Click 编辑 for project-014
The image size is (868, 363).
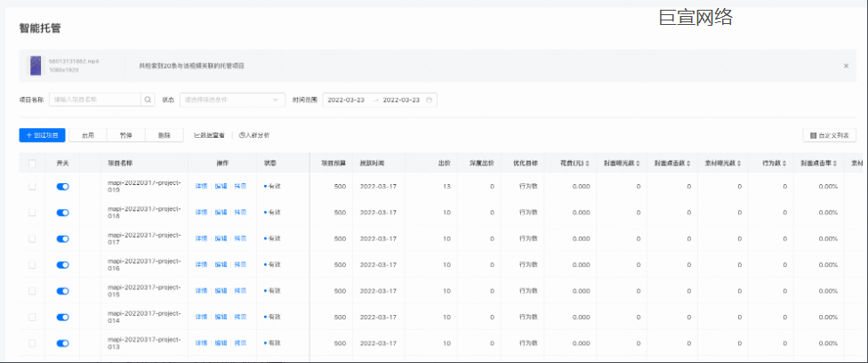point(221,317)
